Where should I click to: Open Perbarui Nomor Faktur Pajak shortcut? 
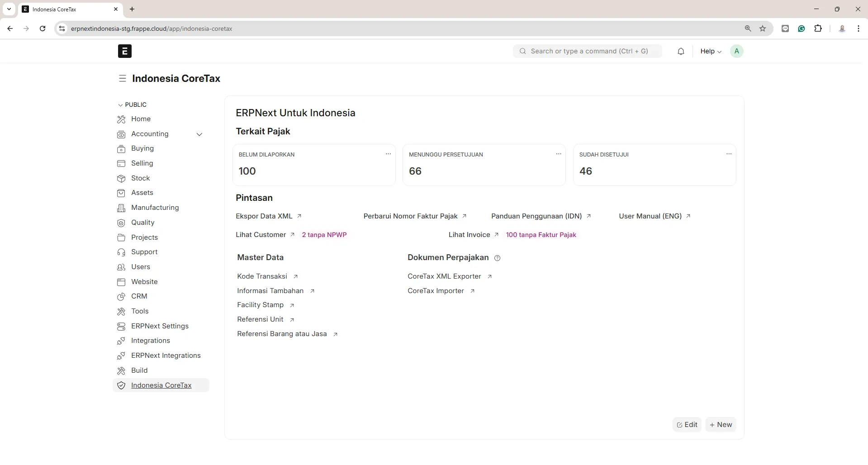click(415, 216)
